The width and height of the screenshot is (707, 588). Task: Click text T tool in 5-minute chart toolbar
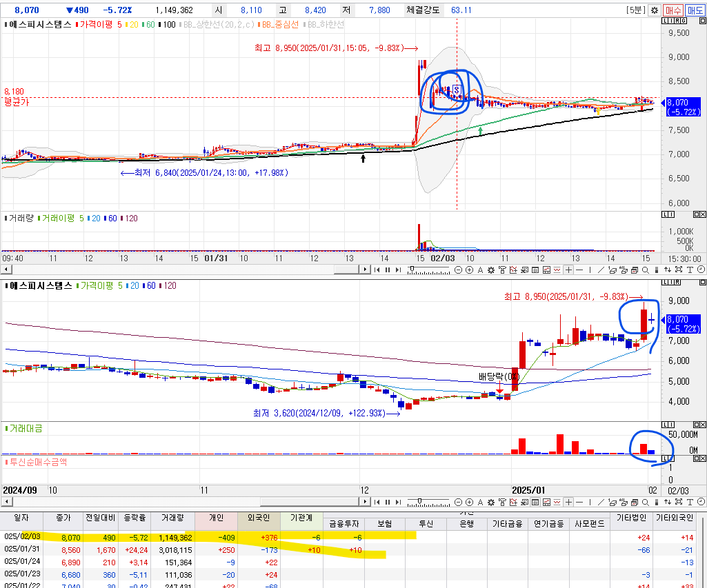tap(690, 270)
